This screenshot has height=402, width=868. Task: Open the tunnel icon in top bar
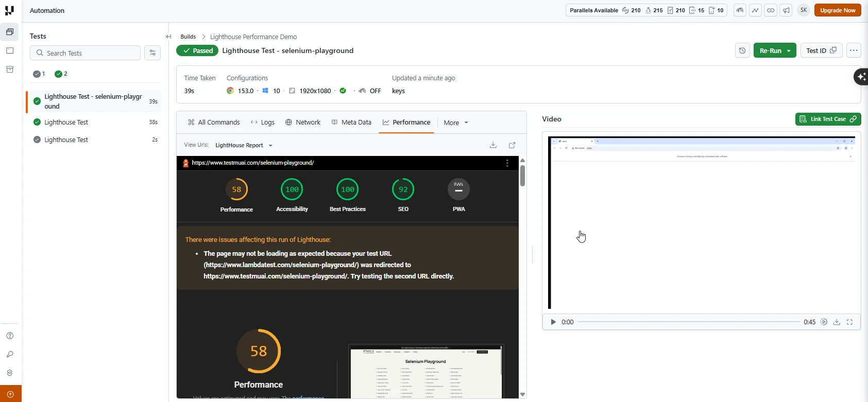[x=740, y=10]
